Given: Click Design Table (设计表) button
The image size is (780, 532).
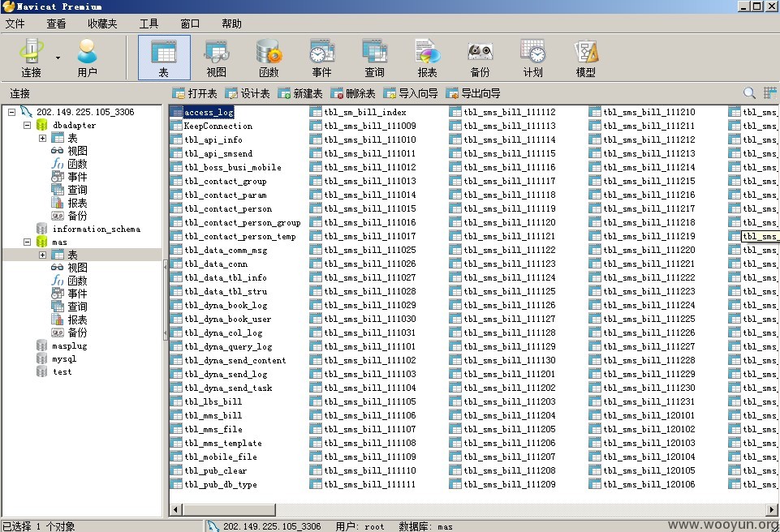Looking at the screenshot, I should pos(248,93).
